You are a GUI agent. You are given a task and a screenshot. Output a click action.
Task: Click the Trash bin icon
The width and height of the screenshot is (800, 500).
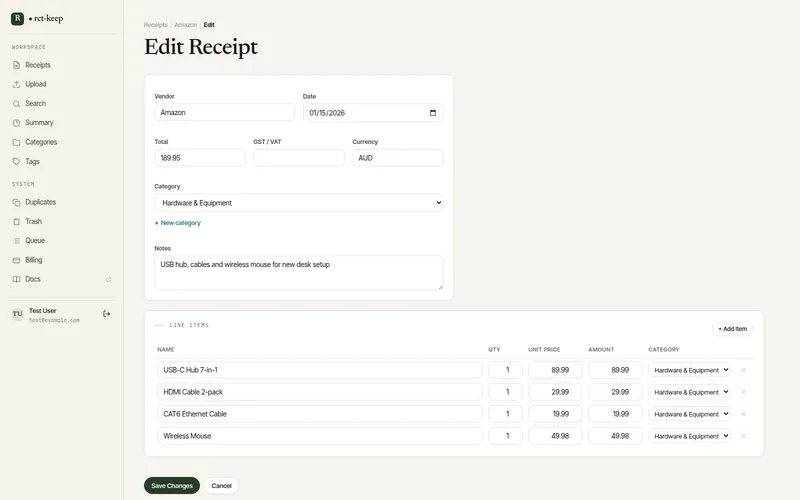click(16, 221)
